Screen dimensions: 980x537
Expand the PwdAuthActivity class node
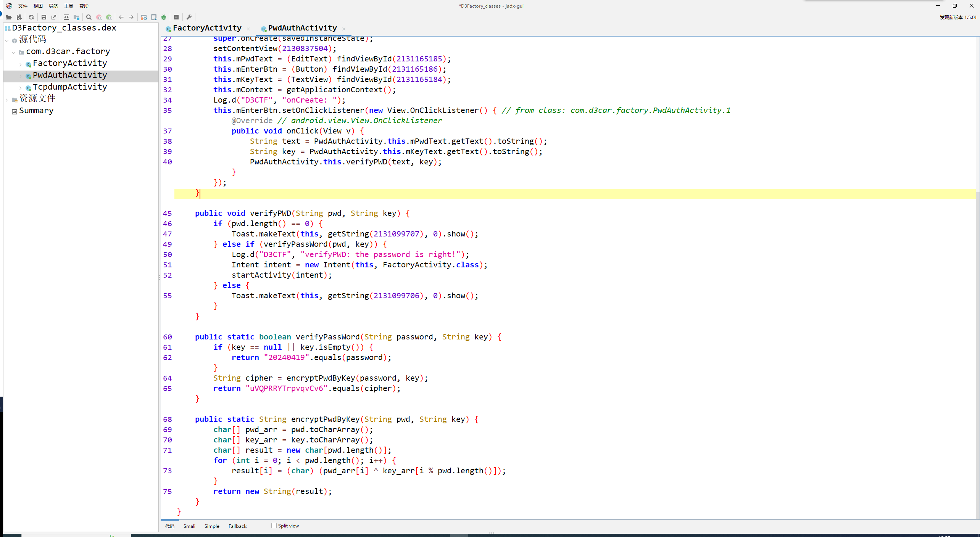(x=21, y=76)
